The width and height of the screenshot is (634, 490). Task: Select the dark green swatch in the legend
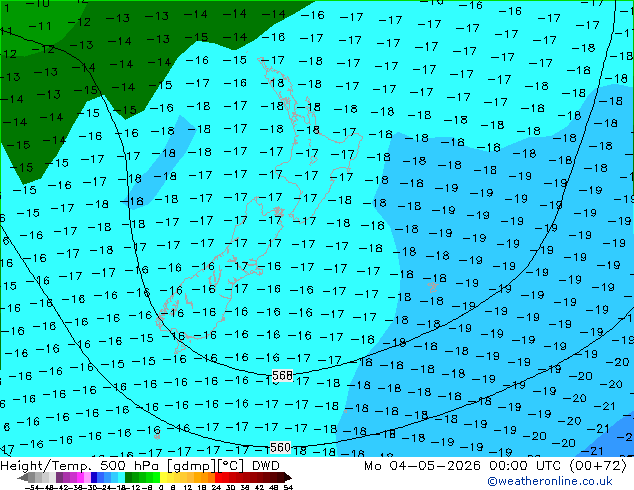(x=128, y=477)
